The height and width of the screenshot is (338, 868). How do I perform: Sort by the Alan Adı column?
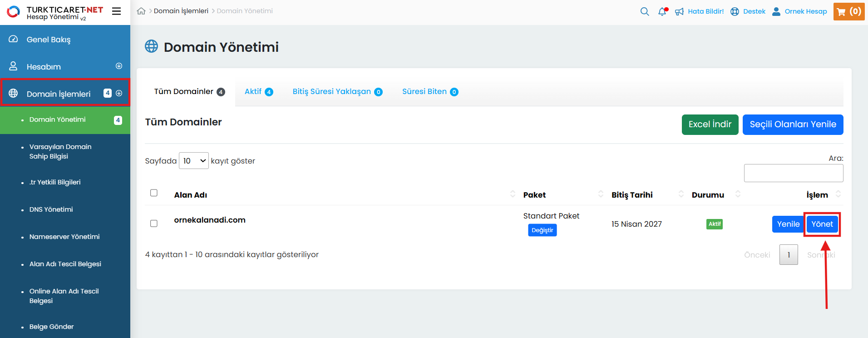coord(191,195)
